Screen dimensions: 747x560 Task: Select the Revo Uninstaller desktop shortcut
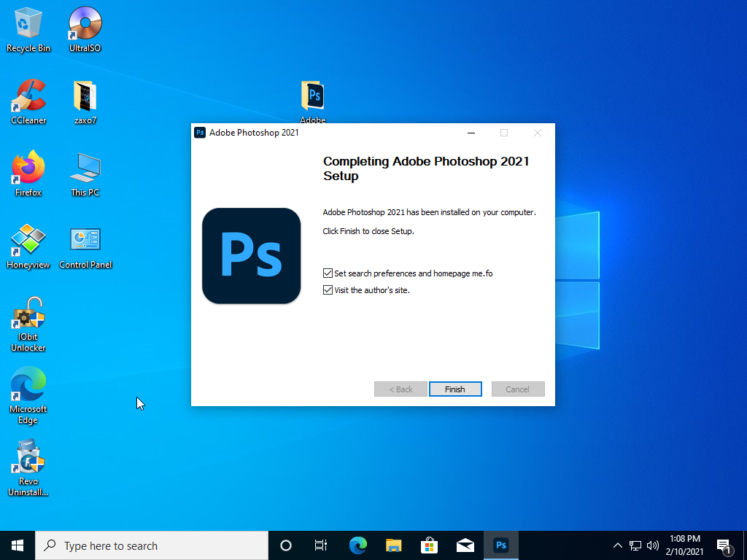pyautogui.click(x=28, y=468)
